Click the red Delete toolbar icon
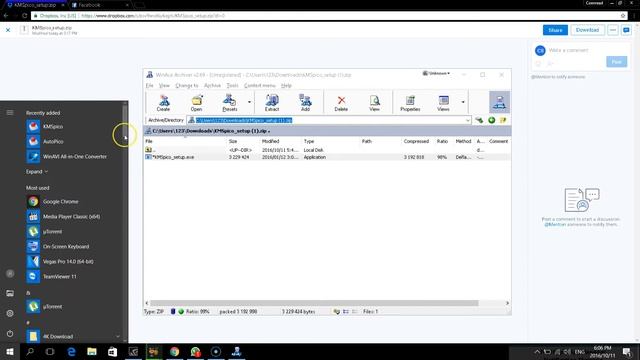The image size is (640, 360). [x=341, y=102]
